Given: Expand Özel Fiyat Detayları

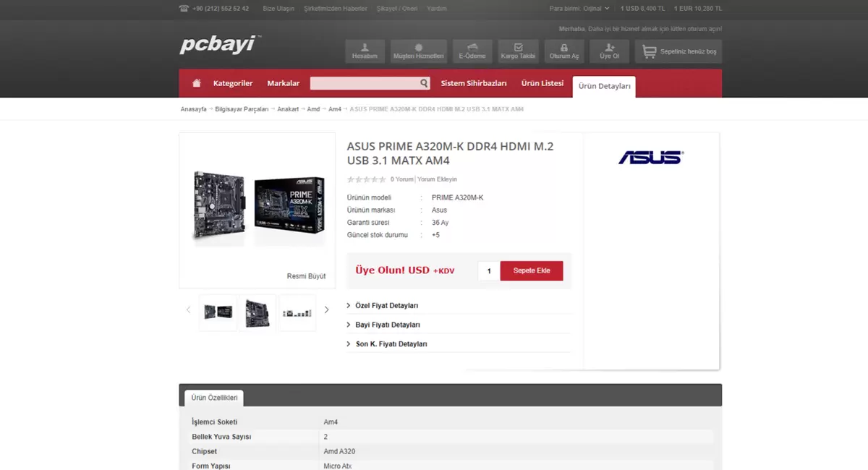Looking at the screenshot, I should [386, 306].
